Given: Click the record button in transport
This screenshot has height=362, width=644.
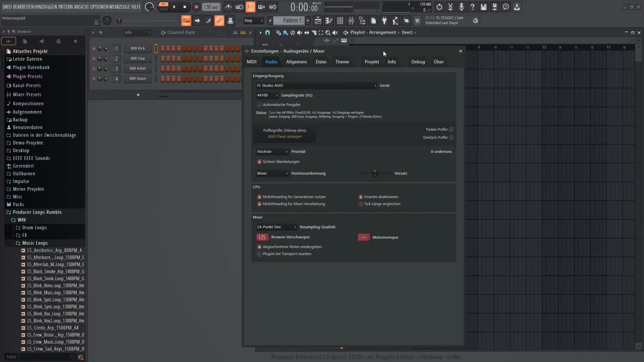Looking at the screenshot, I should (x=196, y=7).
